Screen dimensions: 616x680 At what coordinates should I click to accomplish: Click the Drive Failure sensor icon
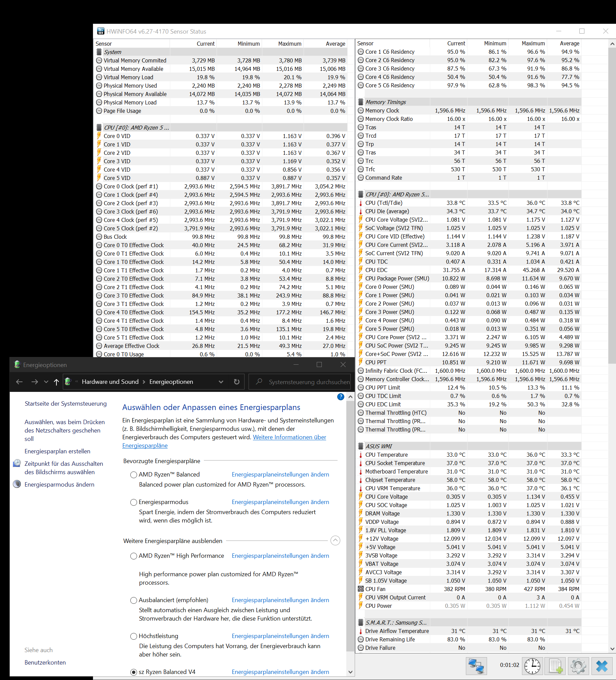click(361, 648)
